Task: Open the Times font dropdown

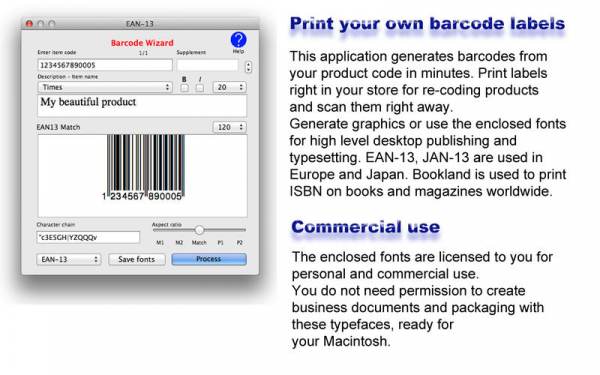Action: 105,87
